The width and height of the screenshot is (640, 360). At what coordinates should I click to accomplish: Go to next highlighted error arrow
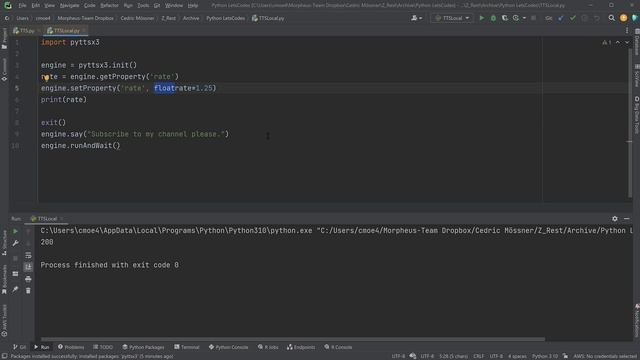(627, 42)
